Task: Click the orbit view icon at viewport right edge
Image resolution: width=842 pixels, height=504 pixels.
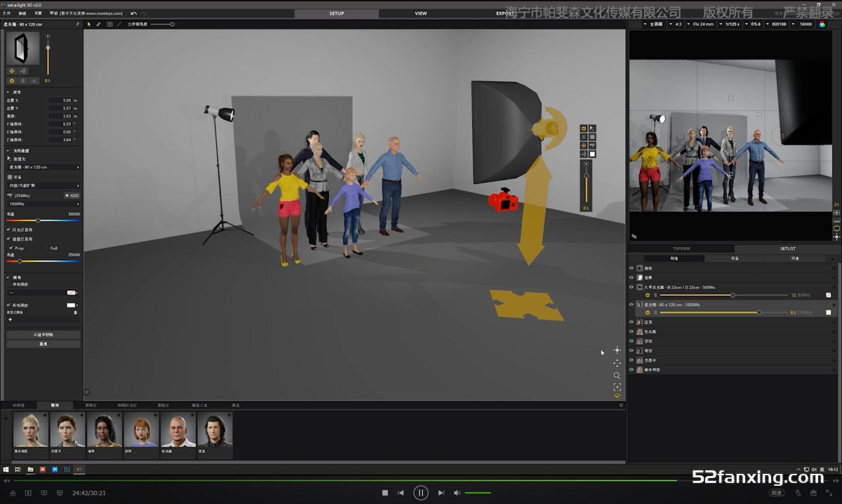Action: click(617, 350)
